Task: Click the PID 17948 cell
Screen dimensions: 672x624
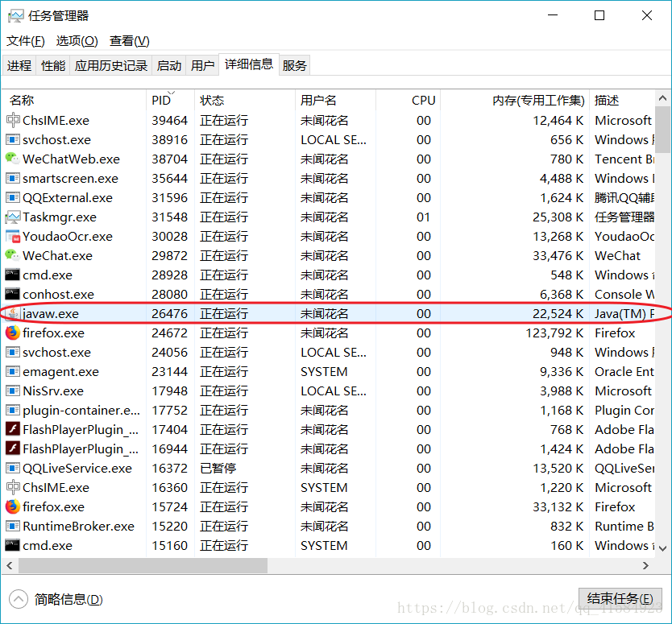Action: tap(170, 391)
